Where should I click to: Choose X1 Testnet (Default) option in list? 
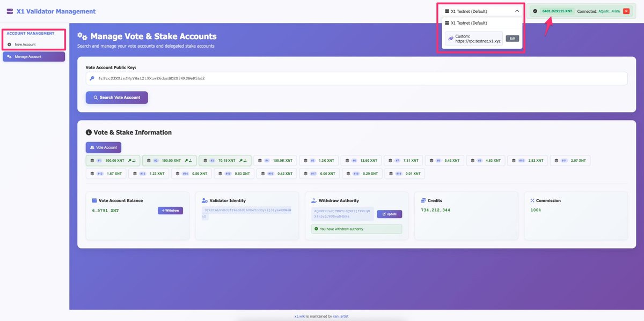(x=481, y=23)
